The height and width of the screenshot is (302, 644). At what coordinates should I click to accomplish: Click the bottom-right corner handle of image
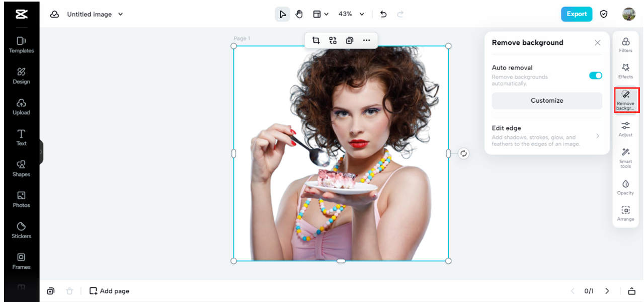coord(448,261)
